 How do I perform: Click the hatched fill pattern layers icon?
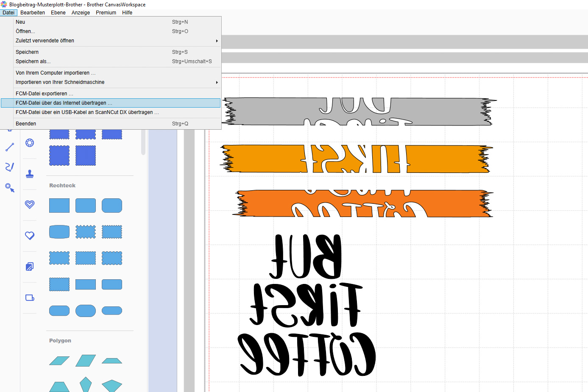click(x=30, y=267)
